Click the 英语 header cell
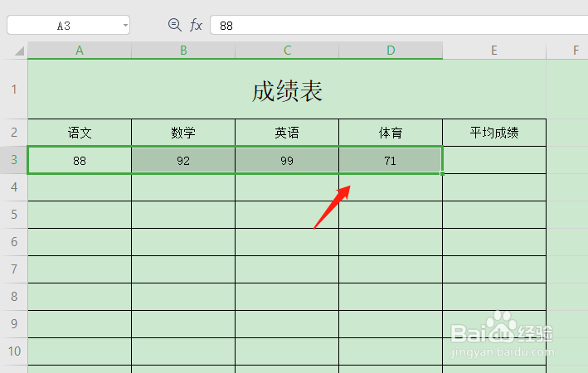This screenshot has width=588, height=373. (287, 133)
